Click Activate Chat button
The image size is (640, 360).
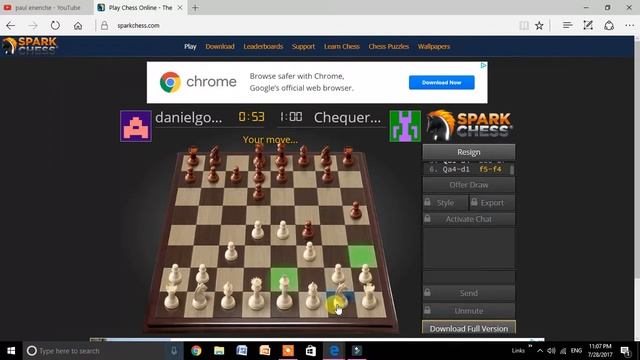coord(469,219)
